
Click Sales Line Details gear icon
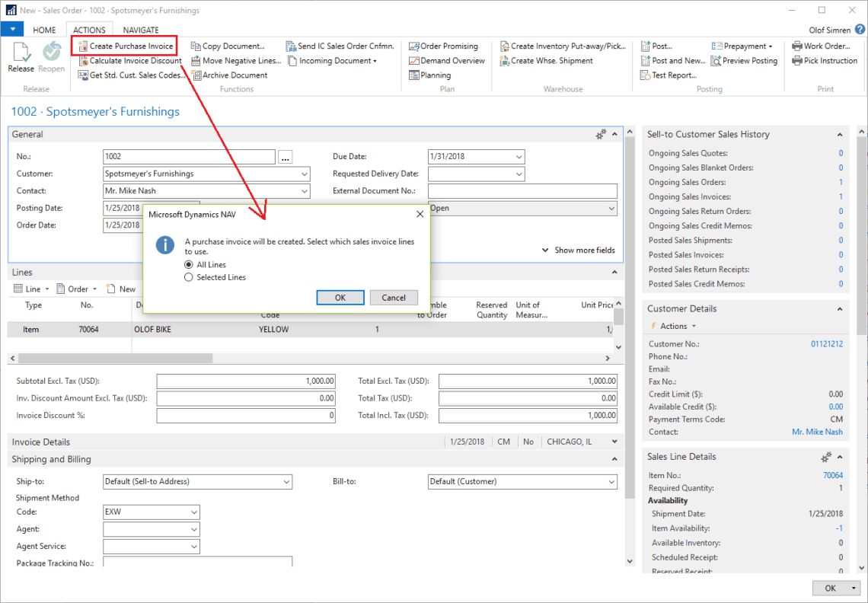point(826,457)
